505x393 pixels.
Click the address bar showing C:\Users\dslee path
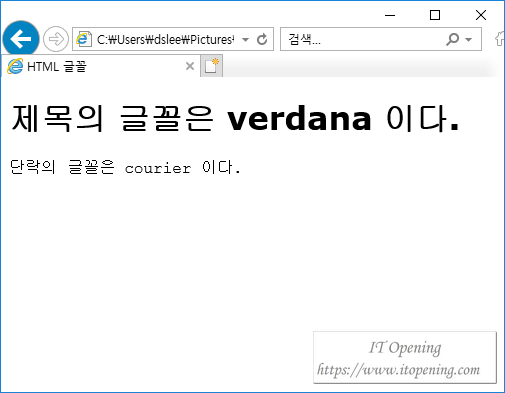point(165,40)
